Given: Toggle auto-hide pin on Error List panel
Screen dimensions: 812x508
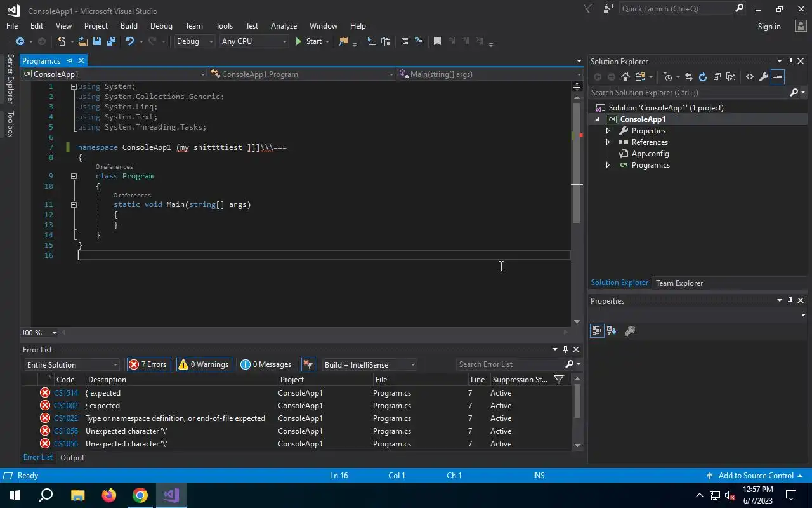Looking at the screenshot, I should (x=565, y=349).
